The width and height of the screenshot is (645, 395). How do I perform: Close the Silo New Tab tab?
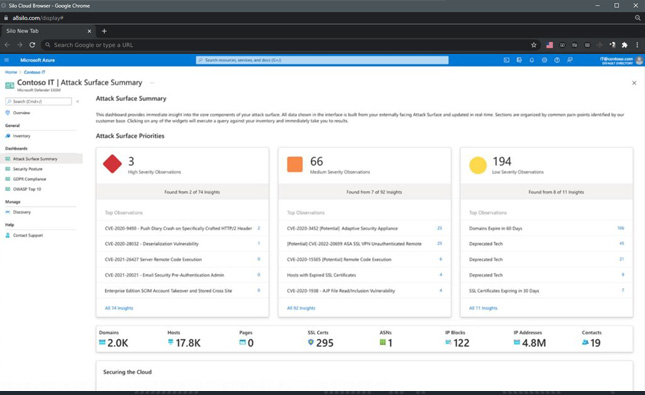pyautogui.click(x=89, y=31)
